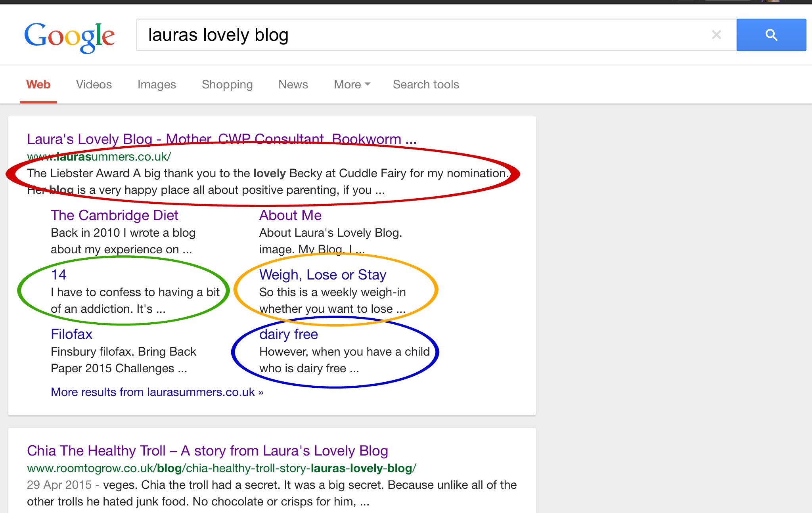Open the Filofax sitelink
This screenshot has width=812, height=513.
[x=71, y=334]
